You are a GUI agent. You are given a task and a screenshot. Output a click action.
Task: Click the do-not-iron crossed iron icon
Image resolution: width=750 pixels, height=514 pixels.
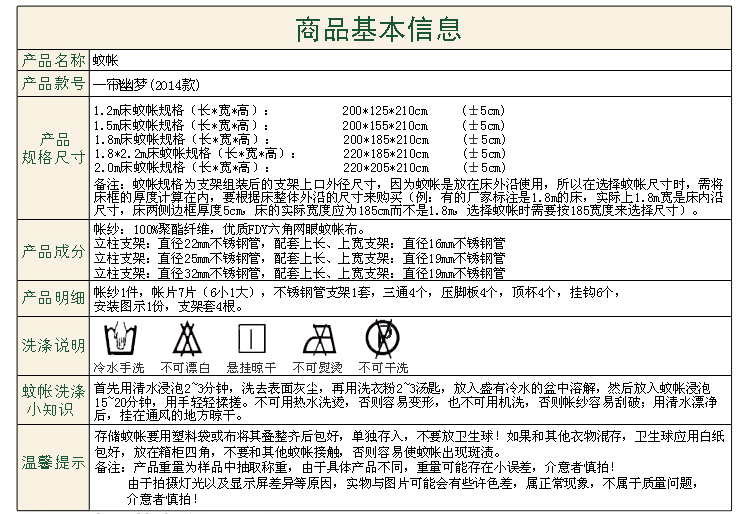pos(320,339)
